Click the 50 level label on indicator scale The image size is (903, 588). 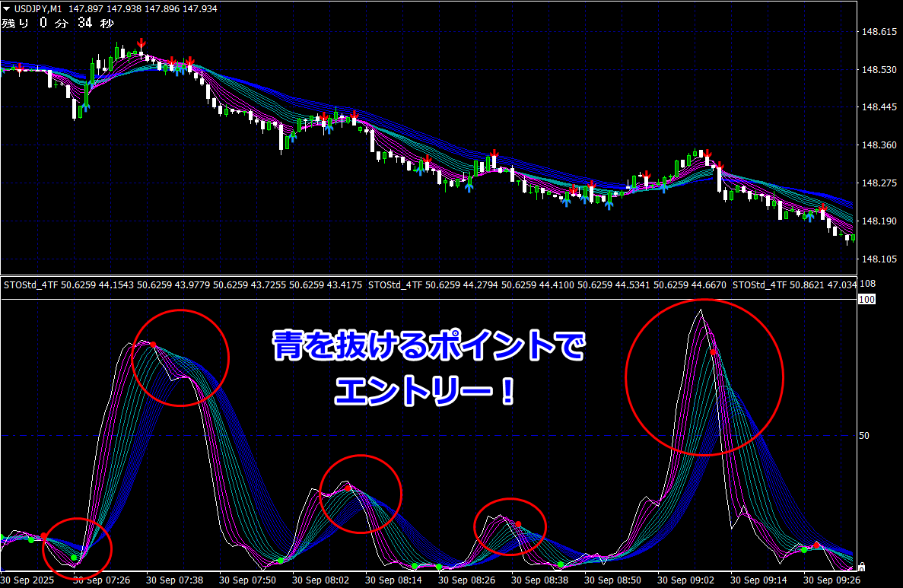click(863, 436)
